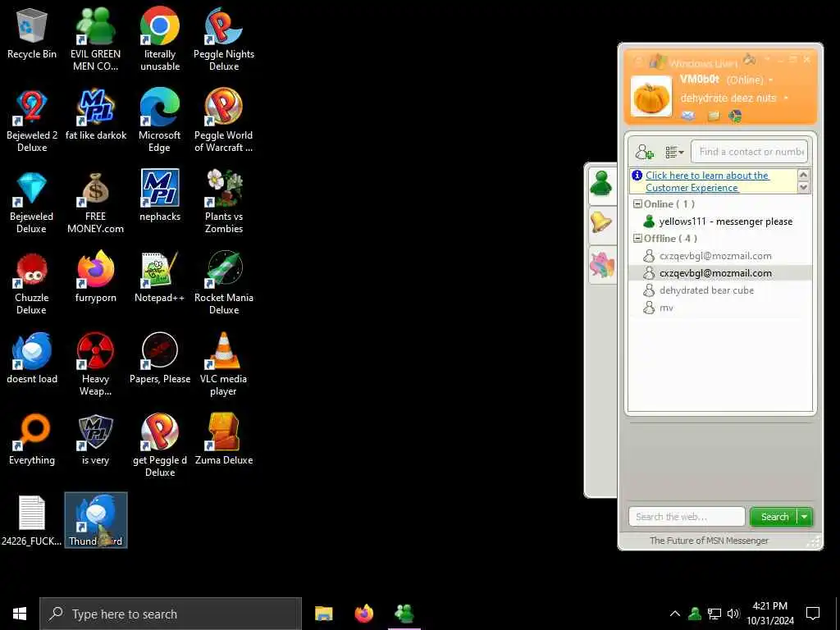The height and width of the screenshot is (630, 840).
Task: Click the colorful globe icon in Messenger header
Action: click(735, 115)
